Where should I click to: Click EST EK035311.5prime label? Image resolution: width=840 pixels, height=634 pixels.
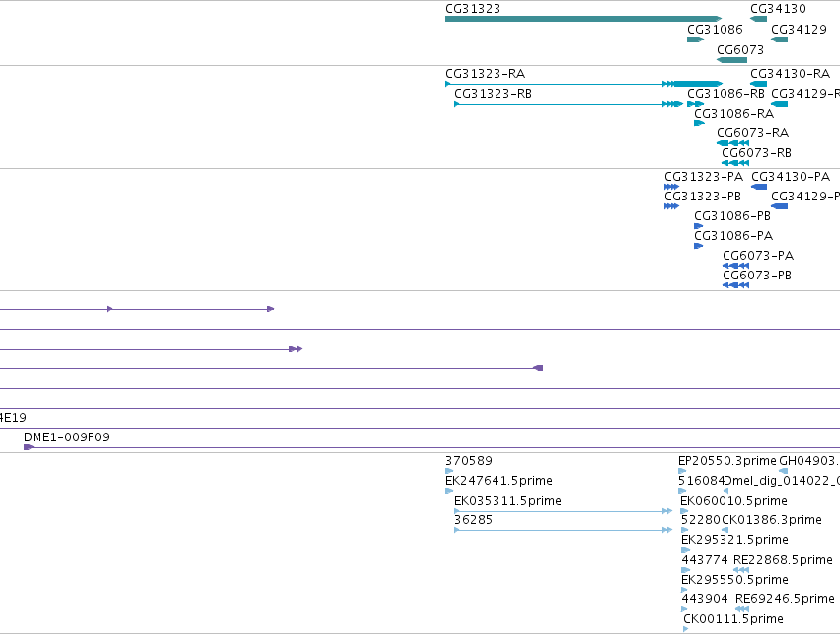508,501
